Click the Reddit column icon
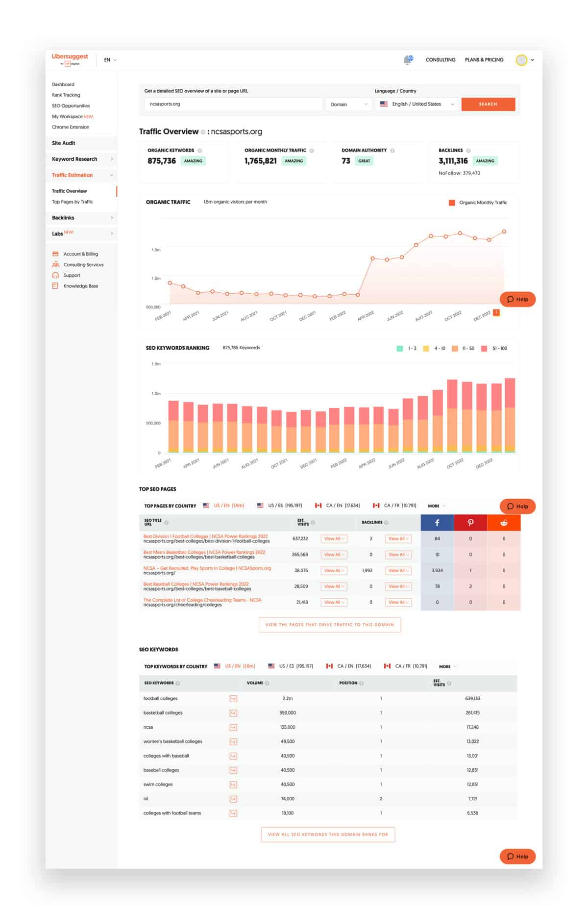The height and width of the screenshot is (917, 588). [x=504, y=523]
